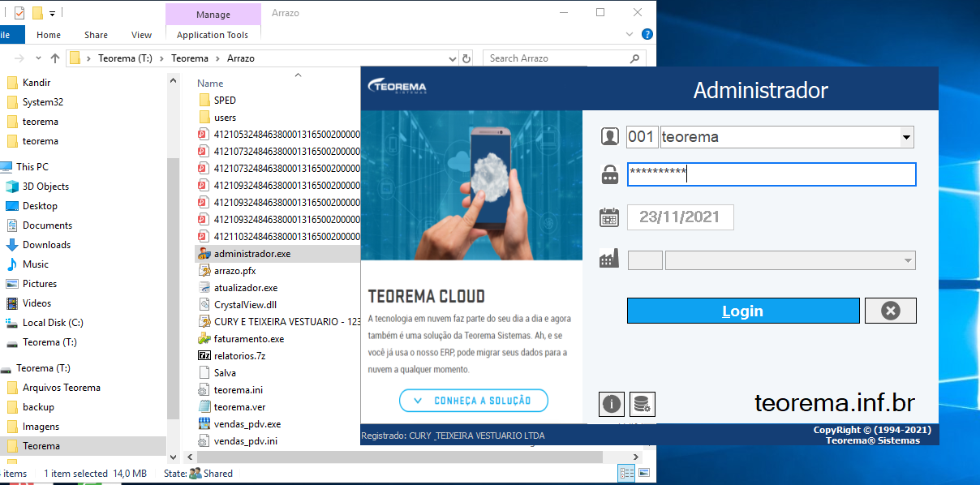Open the Application Tools tab

(x=213, y=35)
